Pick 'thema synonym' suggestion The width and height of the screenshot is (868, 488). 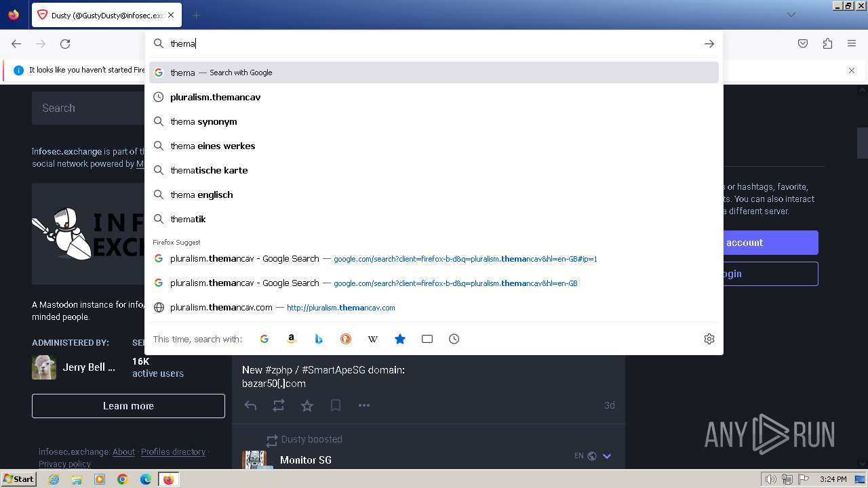click(434, 121)
